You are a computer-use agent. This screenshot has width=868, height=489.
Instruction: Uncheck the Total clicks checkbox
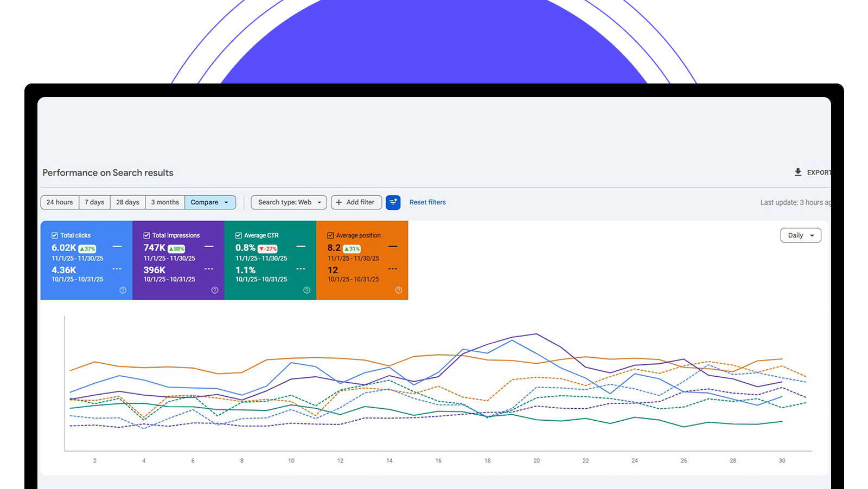pos(55,235)
